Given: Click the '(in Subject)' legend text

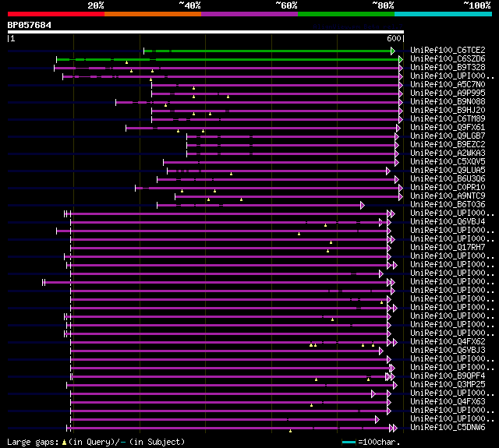Looking at the screenshot, I should (157, 442).
